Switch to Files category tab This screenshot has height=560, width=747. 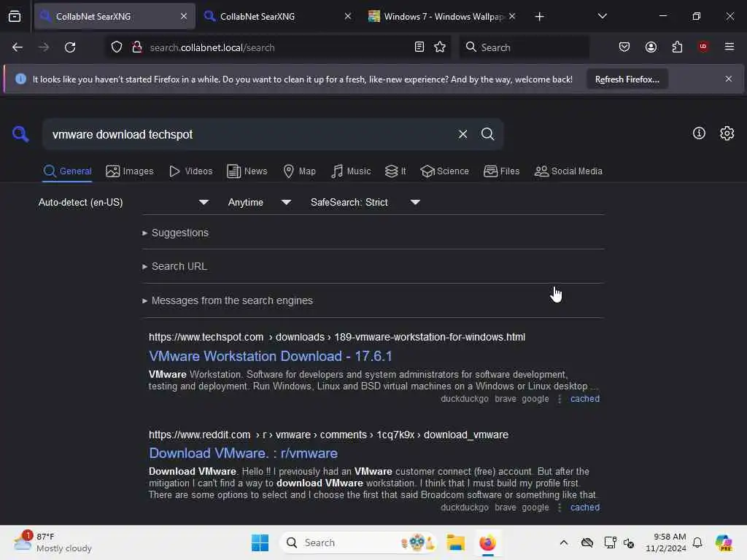pyautogui.click(x=501, y=171)
